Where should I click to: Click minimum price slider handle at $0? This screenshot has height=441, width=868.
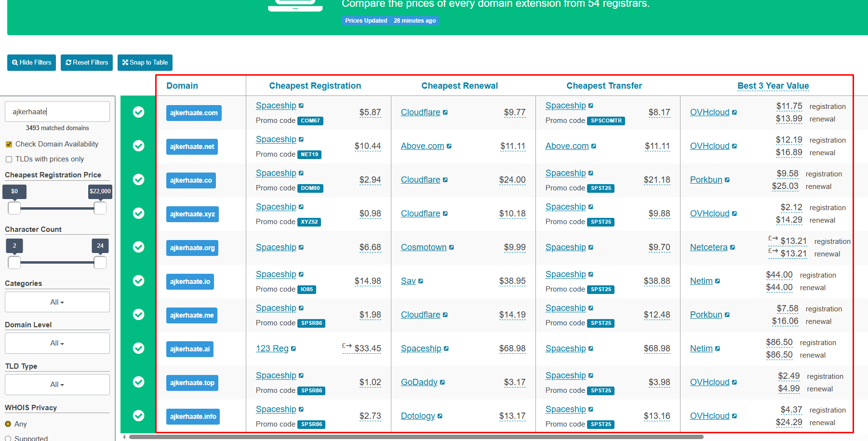[14, 208]
